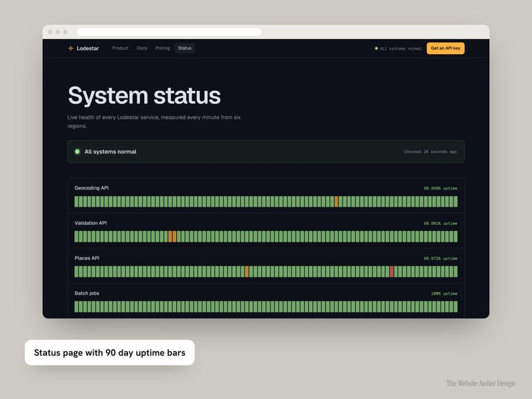The width and height of the screenshot is (532, 399).
Task: Click Places API 99.972% uptime value
Action: [440, 258]
